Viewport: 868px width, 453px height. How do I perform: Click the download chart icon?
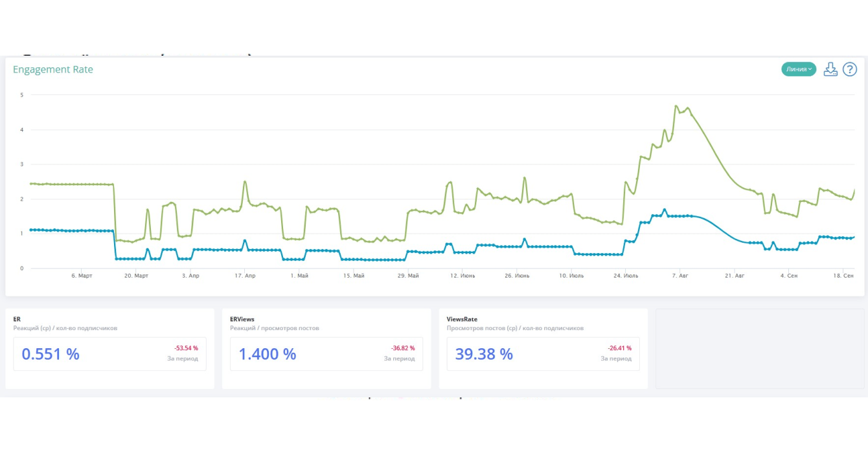pos(830,70)
